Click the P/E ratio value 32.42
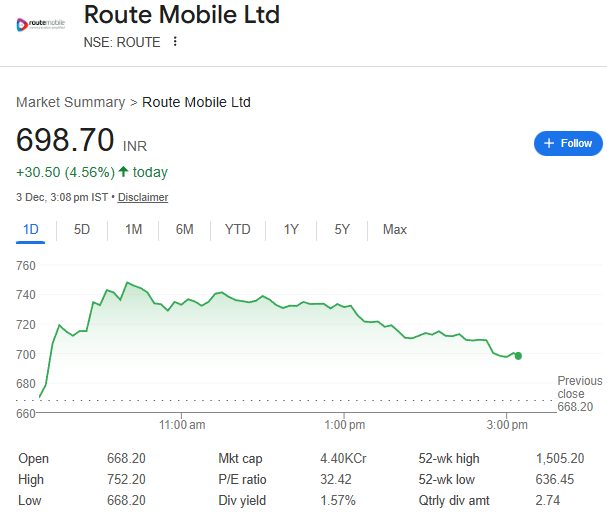 point(337,478)
